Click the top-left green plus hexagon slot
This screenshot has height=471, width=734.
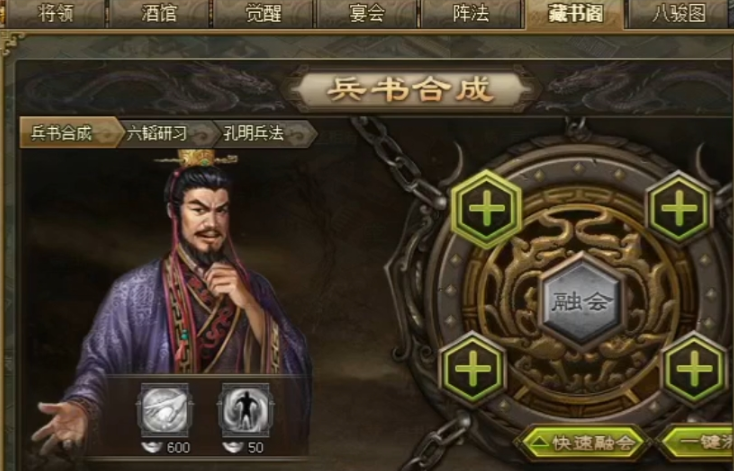click(x=486, y=209)
